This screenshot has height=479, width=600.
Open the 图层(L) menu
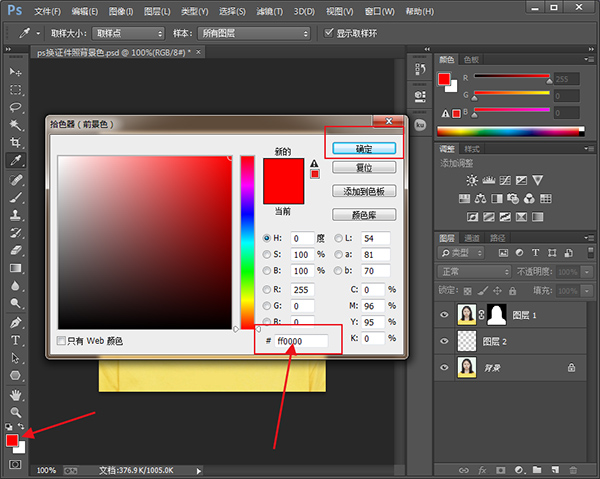click(156, 11)
